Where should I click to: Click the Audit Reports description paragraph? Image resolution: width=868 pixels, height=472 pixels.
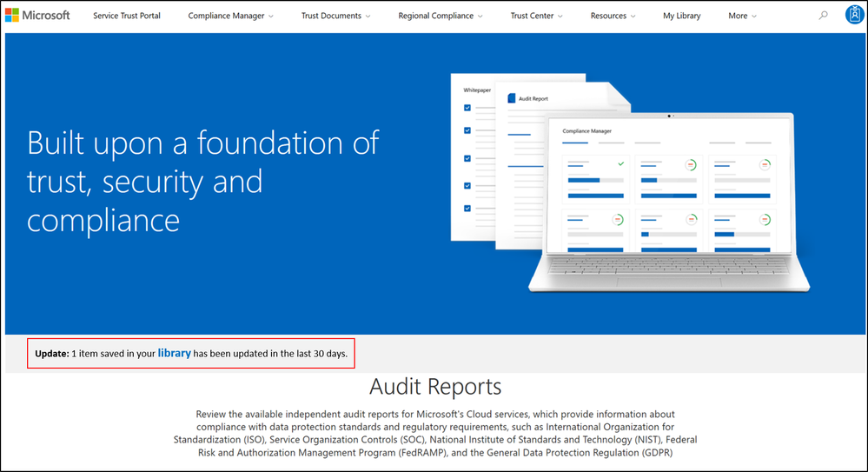435,433
